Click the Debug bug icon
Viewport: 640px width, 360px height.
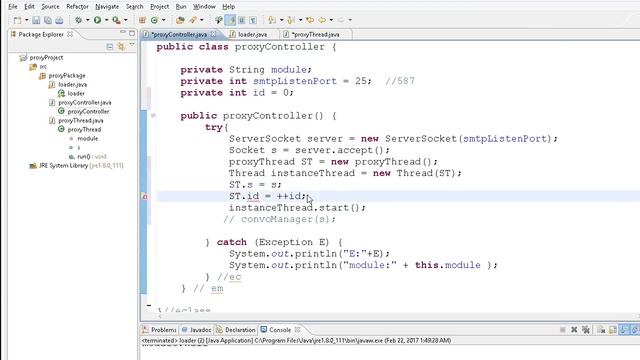point(78,20)
